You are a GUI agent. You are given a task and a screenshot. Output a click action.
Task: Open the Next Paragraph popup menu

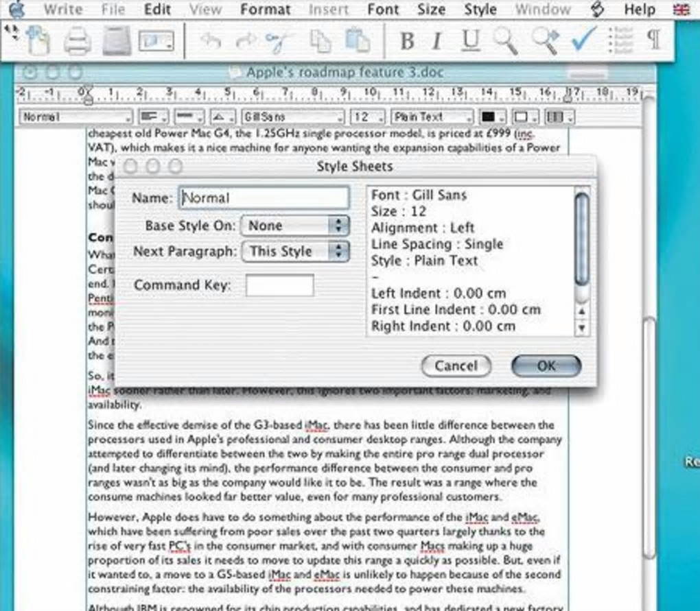pos(295,251)
